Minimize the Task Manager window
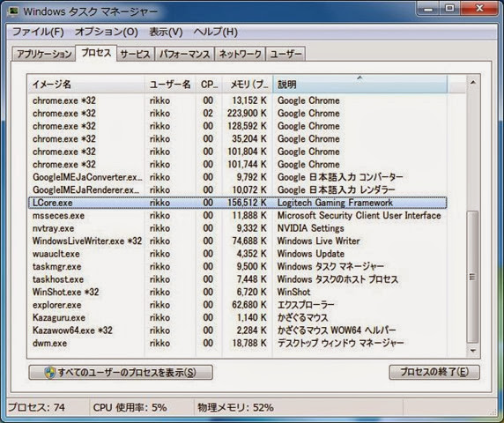The image size is (504, 423). [x=428, y=9]
